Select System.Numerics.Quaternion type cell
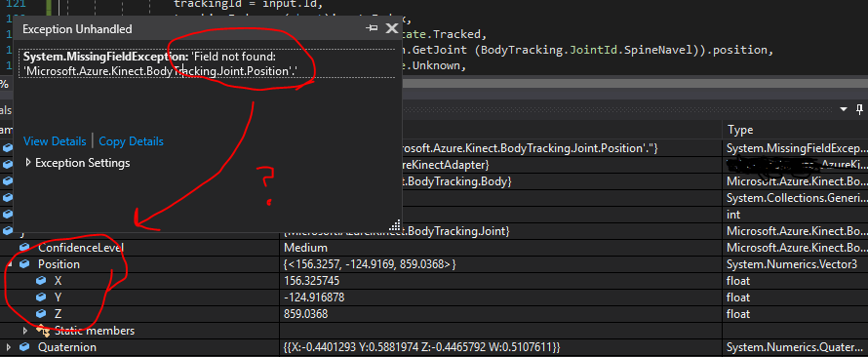The image size is (868, 357). [x=795, y=347]
